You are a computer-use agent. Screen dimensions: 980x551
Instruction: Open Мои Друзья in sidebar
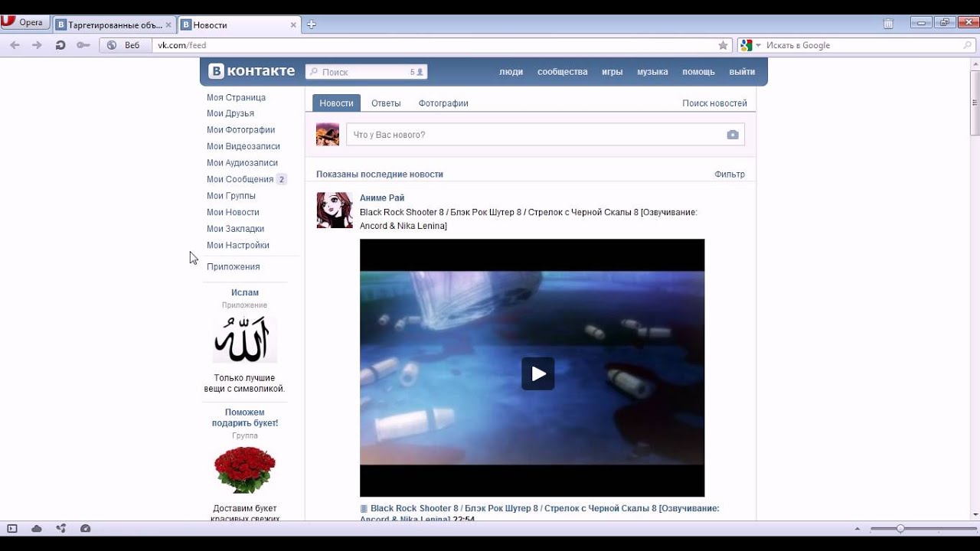click(230, 113)
